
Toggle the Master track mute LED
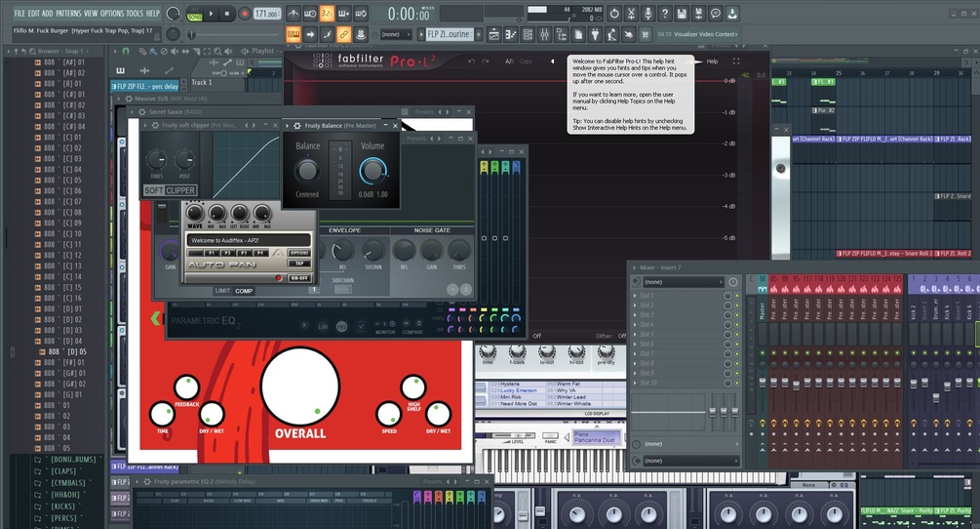(762, 352)
